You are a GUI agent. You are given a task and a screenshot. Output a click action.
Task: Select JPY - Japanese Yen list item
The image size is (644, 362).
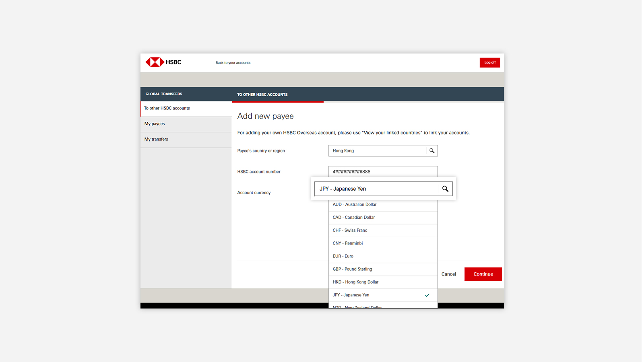383,295
